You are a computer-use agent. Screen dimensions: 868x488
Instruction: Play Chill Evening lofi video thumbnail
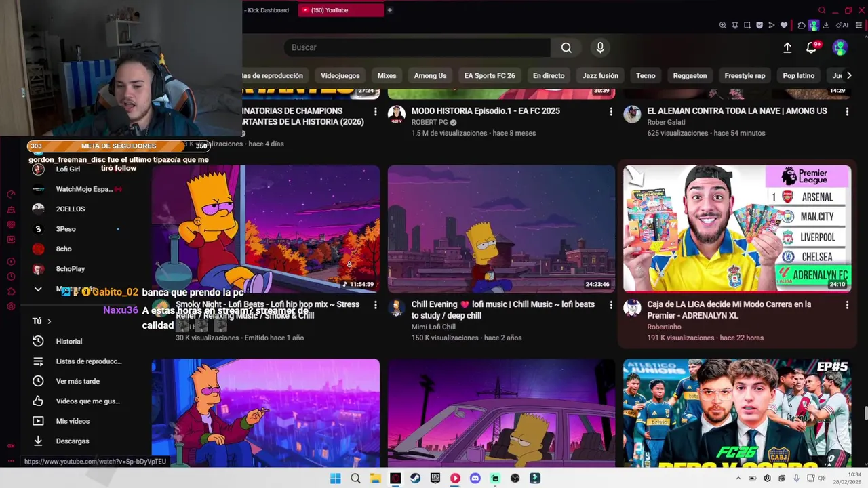click(501, 229)
